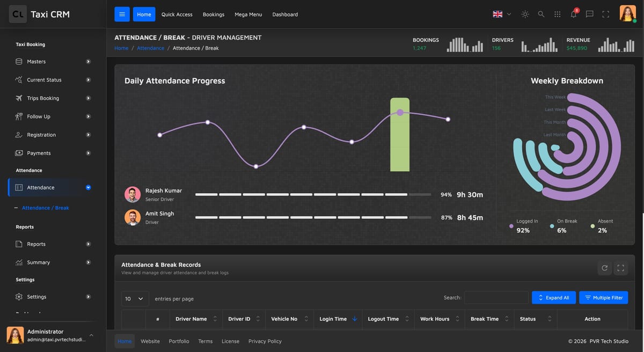Select the Home menu tab
The width and height of the screenshot is (644, 352).
point(144,14)
